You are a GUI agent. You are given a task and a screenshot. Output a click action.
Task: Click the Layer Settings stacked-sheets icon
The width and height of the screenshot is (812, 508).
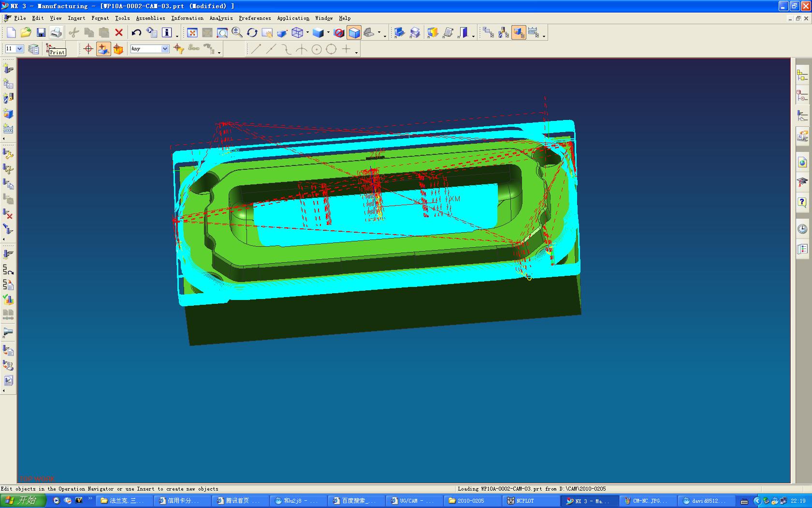tap(33, 49)
